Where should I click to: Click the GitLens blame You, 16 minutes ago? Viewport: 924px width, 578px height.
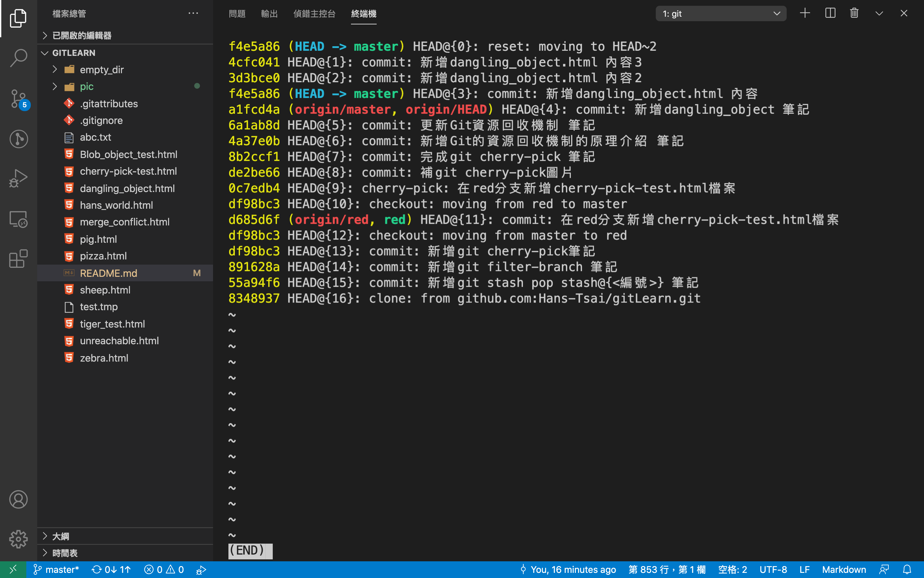pos(568,570)
